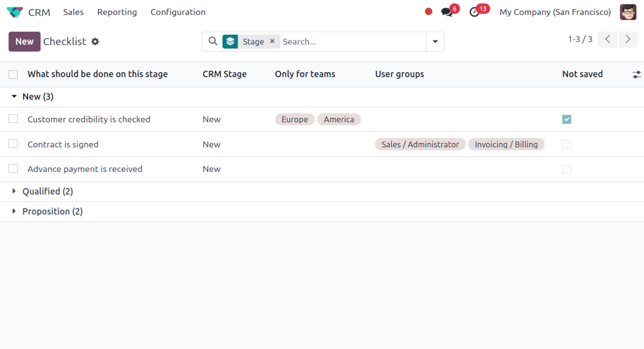Open the search options dropdown arrow

tap(435, 42)
